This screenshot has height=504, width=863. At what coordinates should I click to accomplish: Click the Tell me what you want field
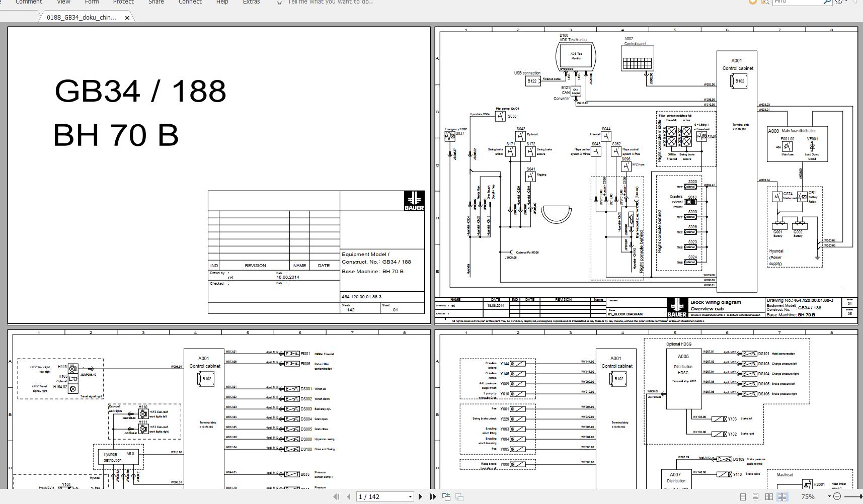coord(331,2)
